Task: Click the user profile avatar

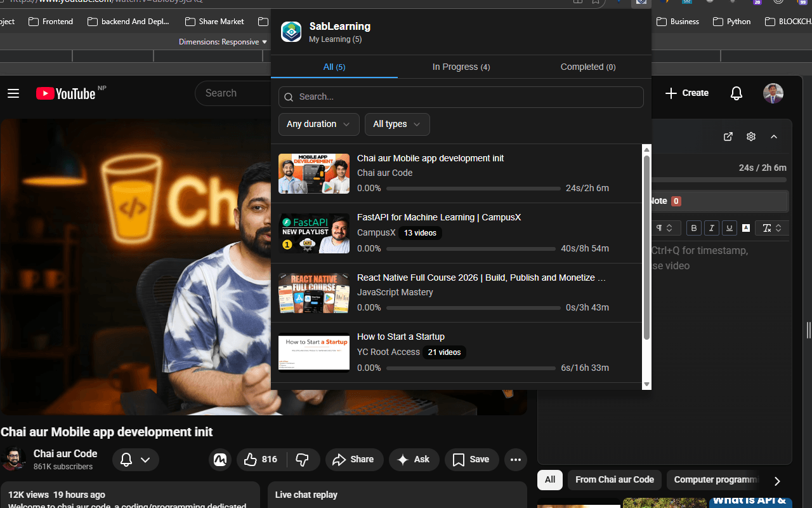Action: click(773, 93)
